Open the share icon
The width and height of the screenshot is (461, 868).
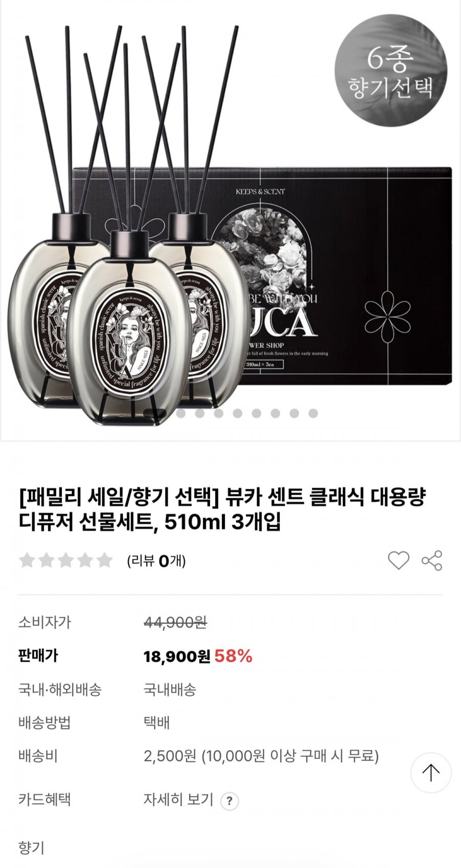[432, 560]
